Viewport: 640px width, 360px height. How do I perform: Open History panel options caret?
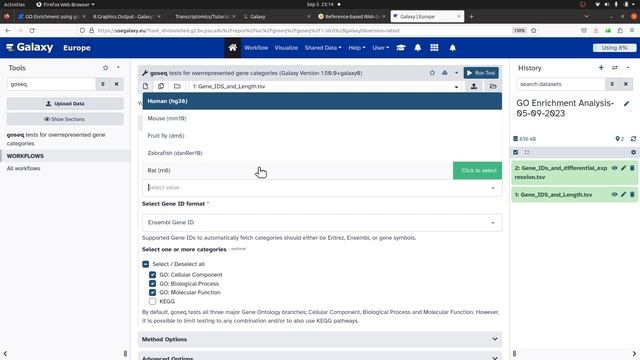tap(628, 68)
